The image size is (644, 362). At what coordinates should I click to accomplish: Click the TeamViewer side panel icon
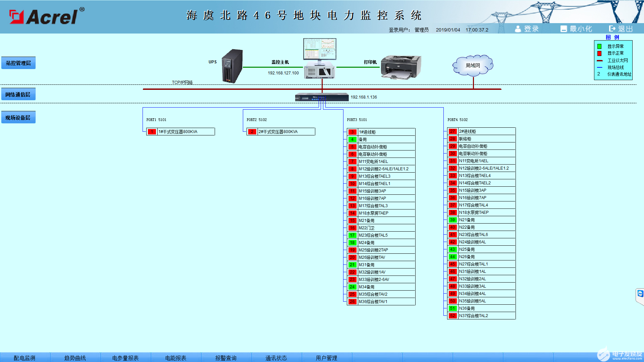[640, 294]
